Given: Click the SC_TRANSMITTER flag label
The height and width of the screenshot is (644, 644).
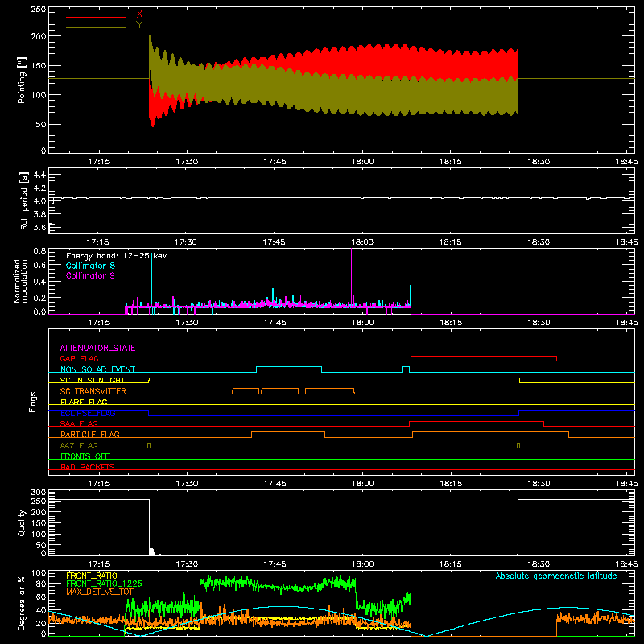Looking at the screenshot, I should click(x=93, y=391).
